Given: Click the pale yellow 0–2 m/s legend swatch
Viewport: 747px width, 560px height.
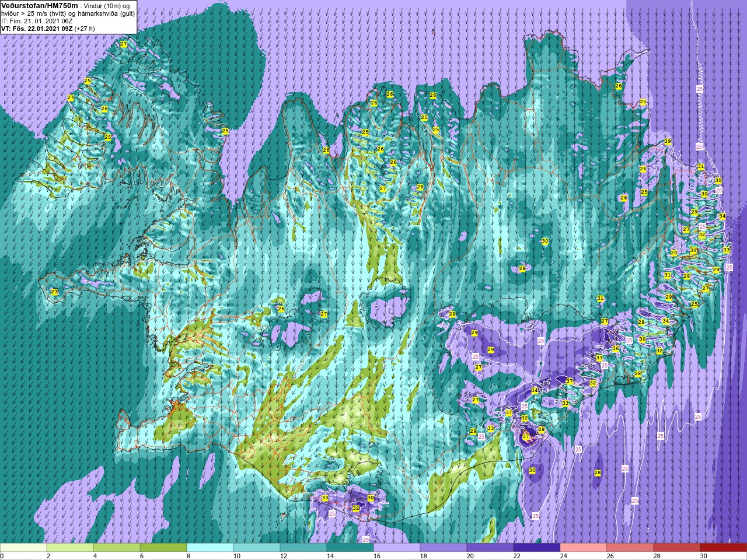Looking at the screenshot, I should (x=23, y=548).
